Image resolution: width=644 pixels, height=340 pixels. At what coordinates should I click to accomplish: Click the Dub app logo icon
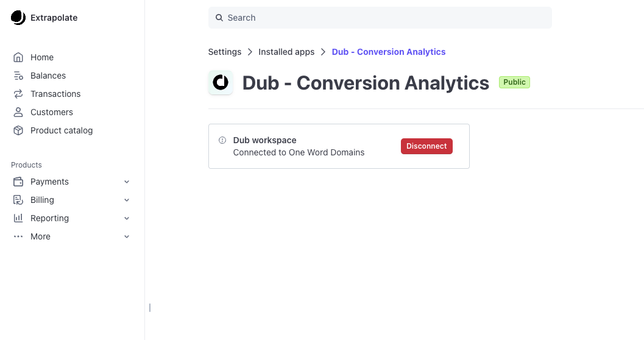(221, 82)
